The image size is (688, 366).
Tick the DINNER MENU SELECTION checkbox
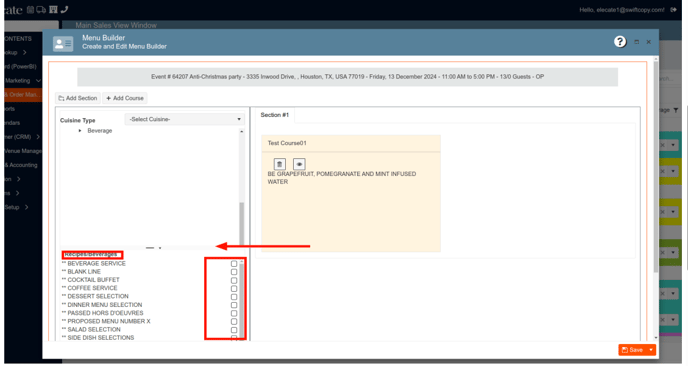point(234,305)
